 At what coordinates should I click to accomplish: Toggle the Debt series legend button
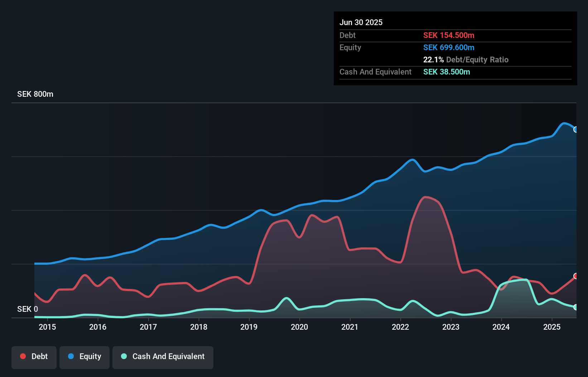click(x=34, y=357)
